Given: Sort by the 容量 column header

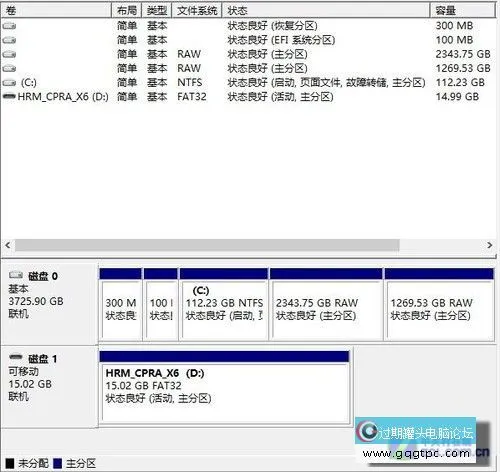Looking at the screenshot, I should (x=462, y=11).
